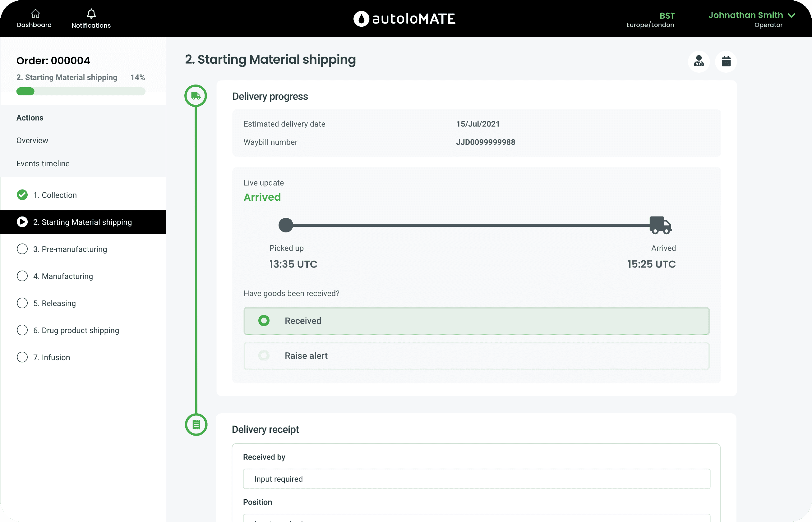Open 6. Drug product shipping step
The height and width of the screenshot is (522, 812).
pos(76,330)
